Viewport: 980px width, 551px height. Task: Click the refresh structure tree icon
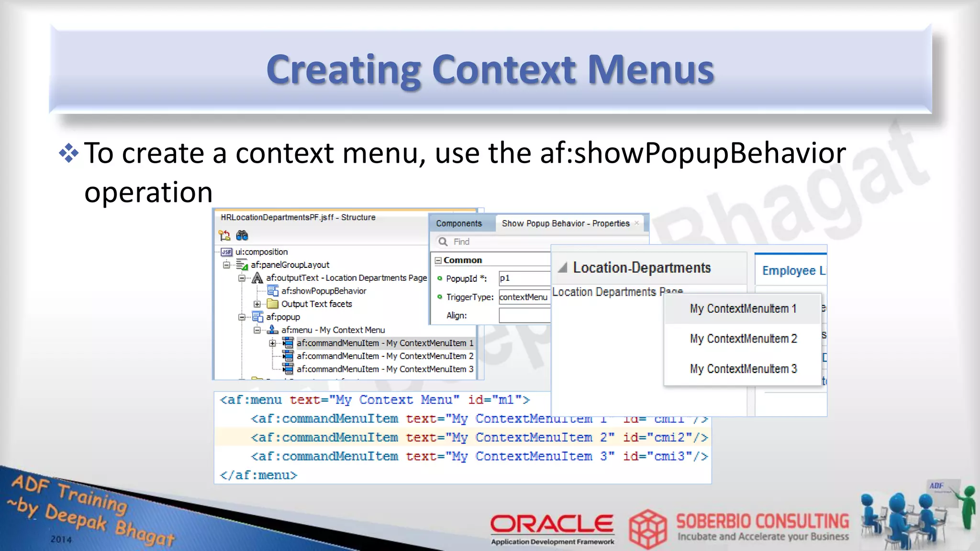(x=224, y=235)
